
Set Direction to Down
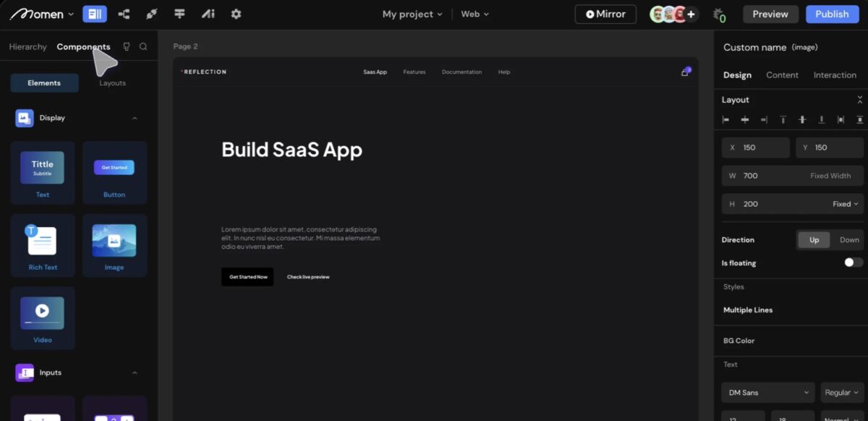[849, 240]
